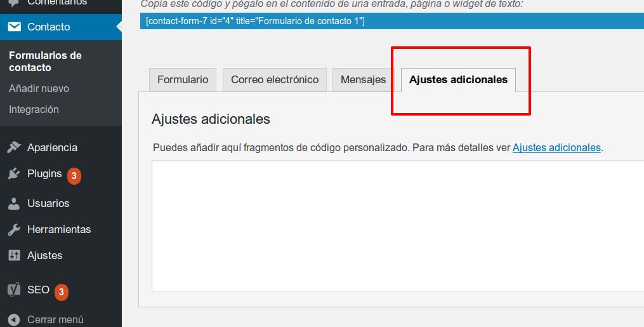Click the Usuarios person icon
This screenshot has width=644, height=327.
pos(14,203)
